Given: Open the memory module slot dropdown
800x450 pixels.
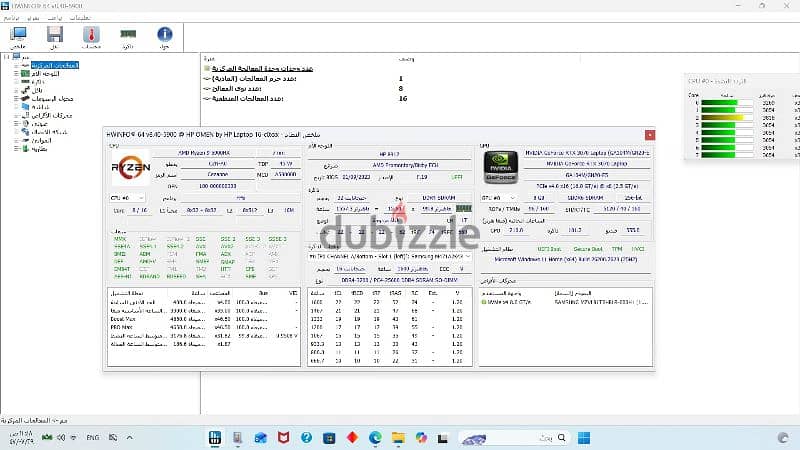Looking at the screenshot, I should click(390, 256).
